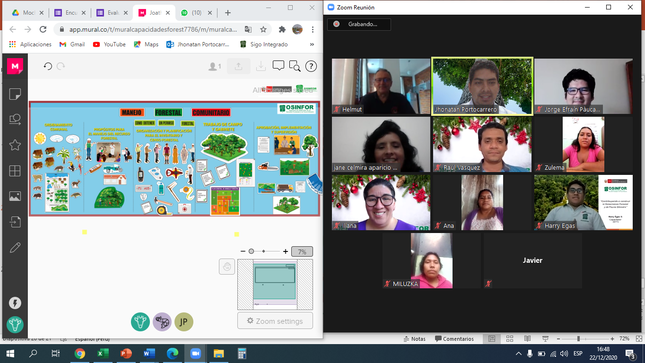
Task: Switch to the Encu forms tab
Action: coord(70,13)
